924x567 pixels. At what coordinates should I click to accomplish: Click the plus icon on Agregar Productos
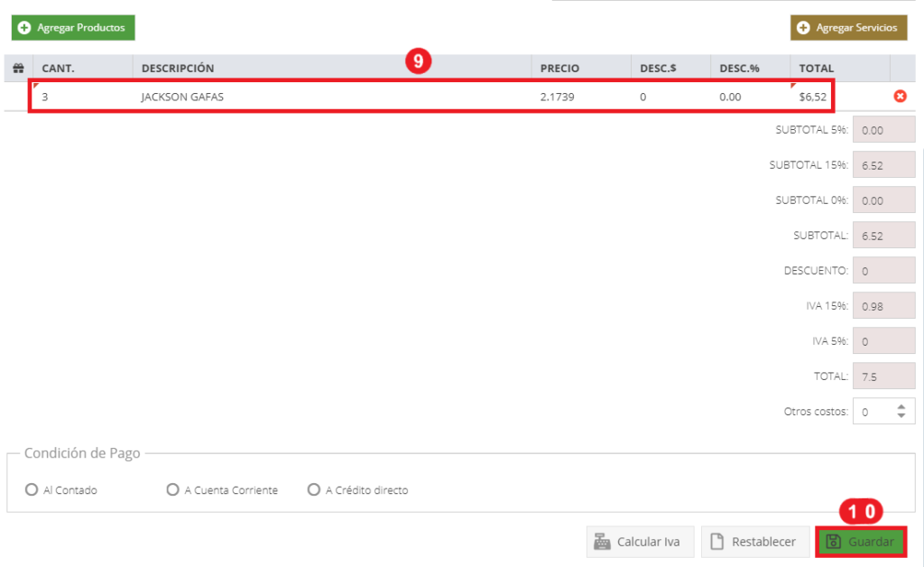24,28
